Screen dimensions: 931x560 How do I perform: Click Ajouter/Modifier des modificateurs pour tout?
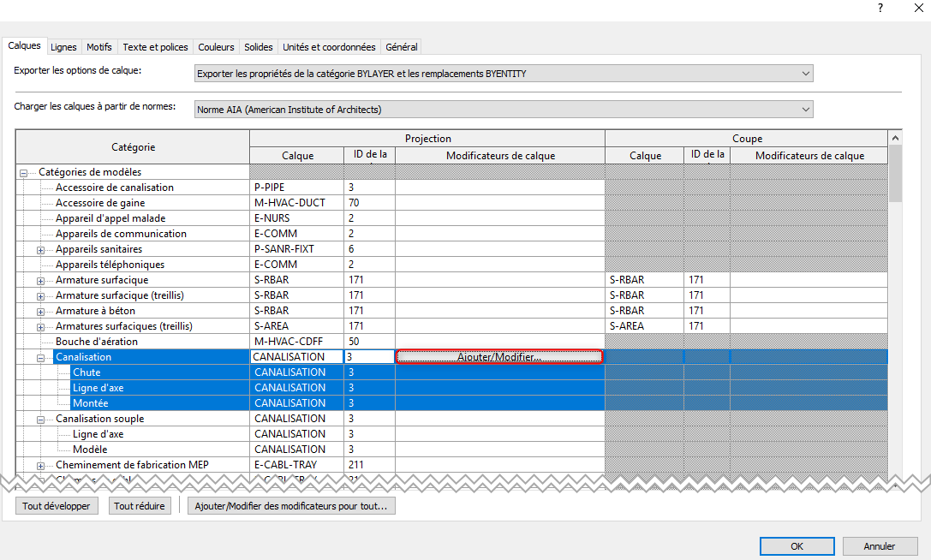(291, 506)
